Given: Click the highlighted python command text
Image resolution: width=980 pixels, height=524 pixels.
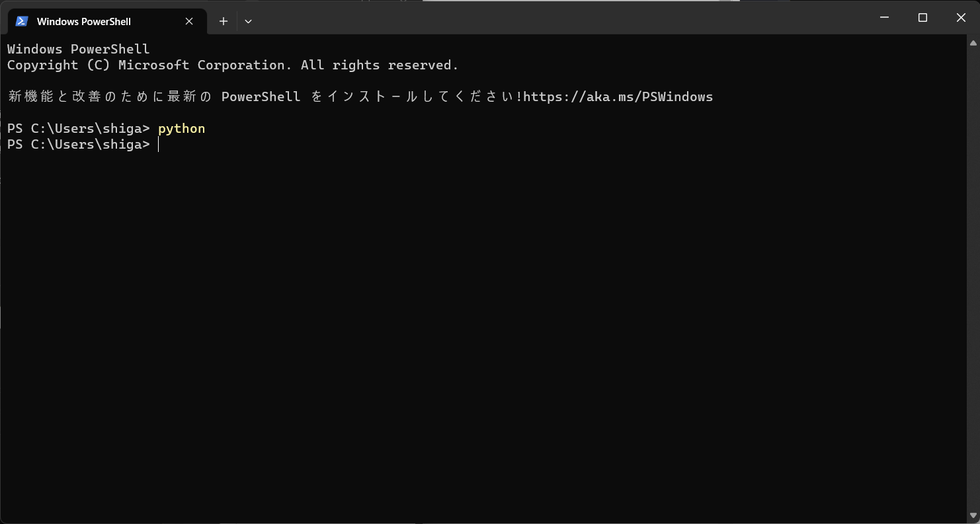Looking at the screenshot, I should click(181, 128).
